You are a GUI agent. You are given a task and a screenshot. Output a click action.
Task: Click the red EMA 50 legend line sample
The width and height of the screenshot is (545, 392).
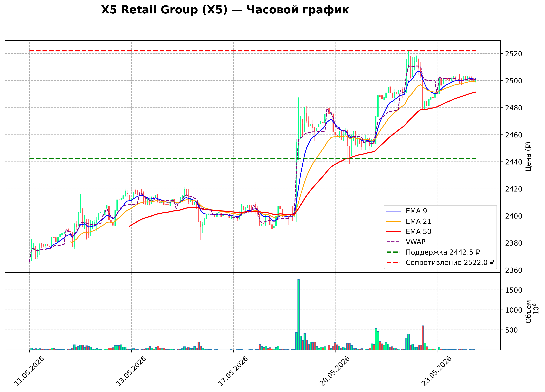[x=394, y=232]
